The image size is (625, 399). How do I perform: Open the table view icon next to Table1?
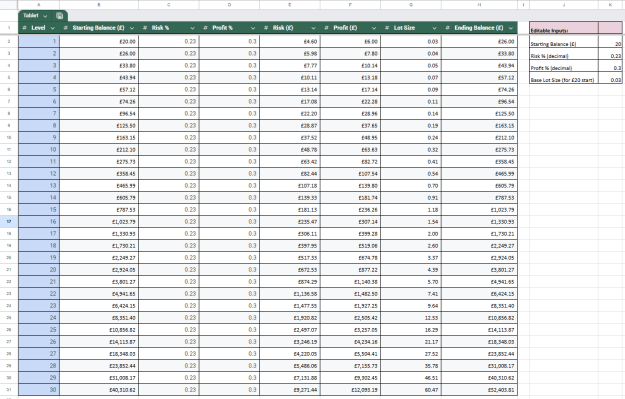pos(59,16)
